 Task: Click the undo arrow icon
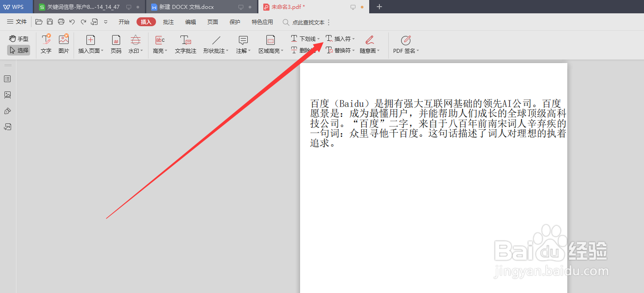pyautogui.click(x=72, y=22)
